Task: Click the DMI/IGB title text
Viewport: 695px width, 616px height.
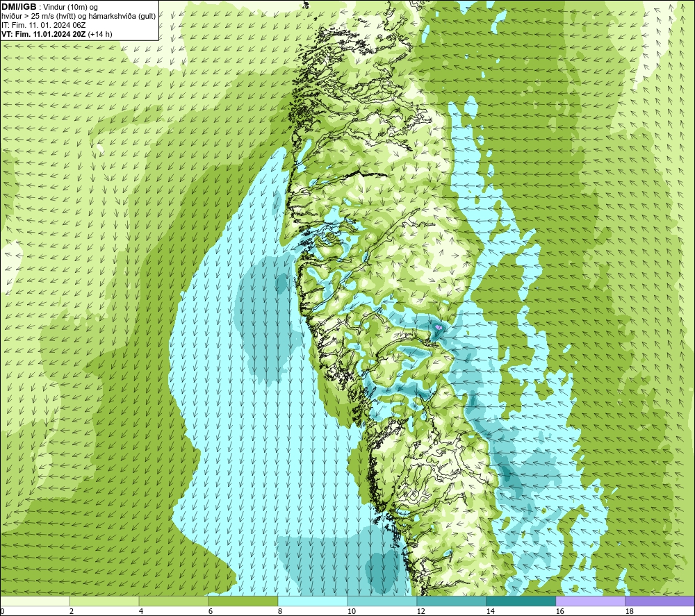Action: tap(19, 7)
